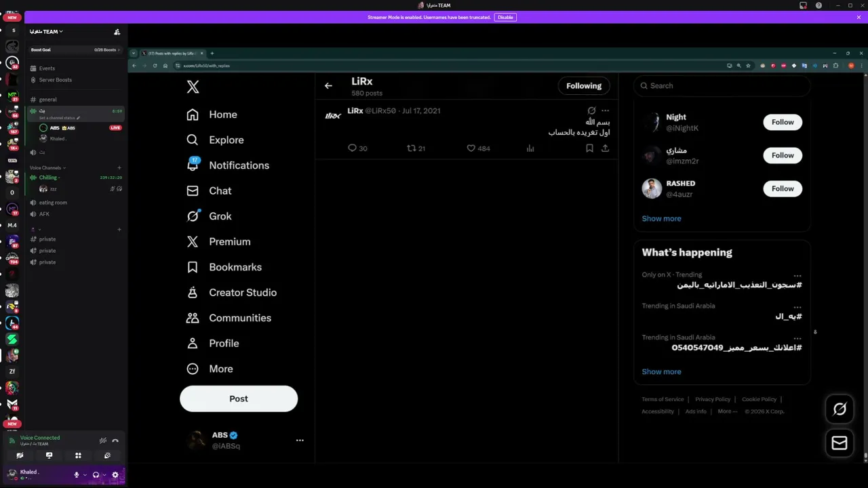Open Server Boosts in Discord

(x=77, y=80)
